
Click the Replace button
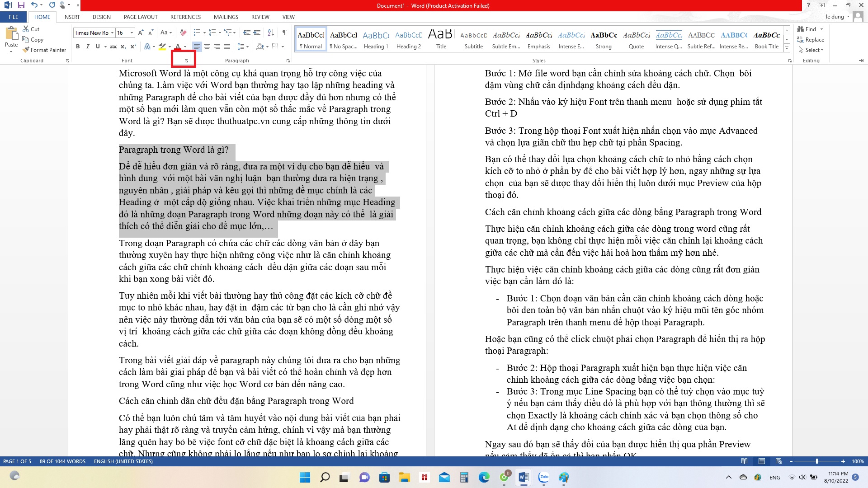pyautogui.click(x=811, y=39)
